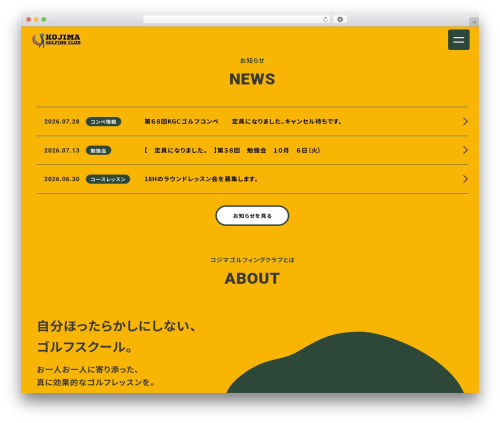This screenshot has width=500, height=423.
Task: Click the 真に効果的なゴルフレッスンを。 text
Action: click(96, 382)
